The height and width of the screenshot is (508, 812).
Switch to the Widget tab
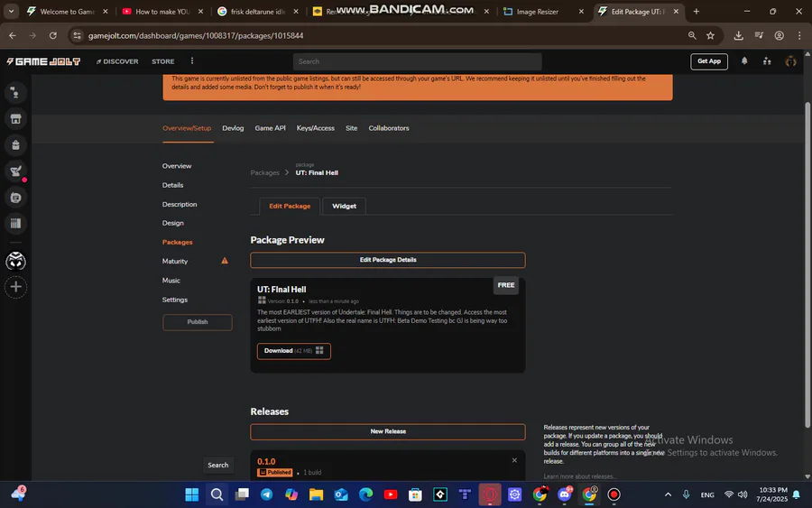point(344,206)
